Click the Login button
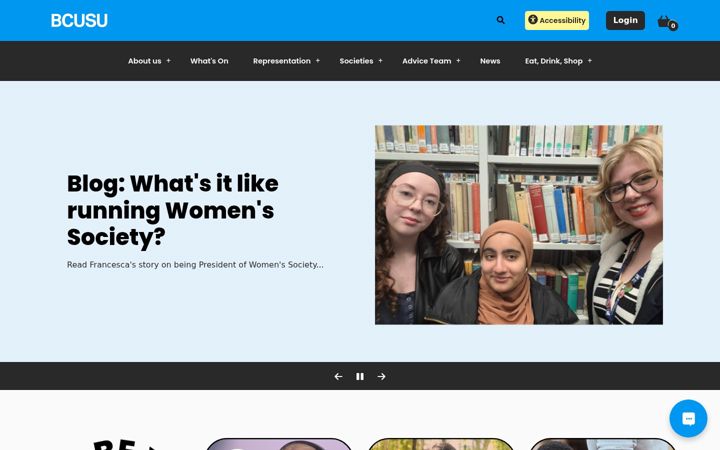720x450 pixels. coord(625,20)
